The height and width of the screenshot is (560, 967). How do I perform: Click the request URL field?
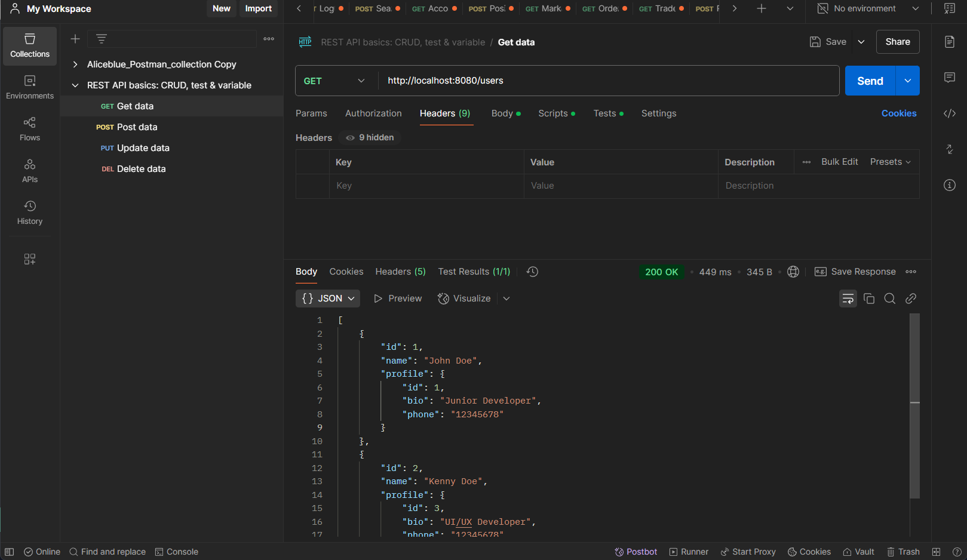[x=608, y=81]
